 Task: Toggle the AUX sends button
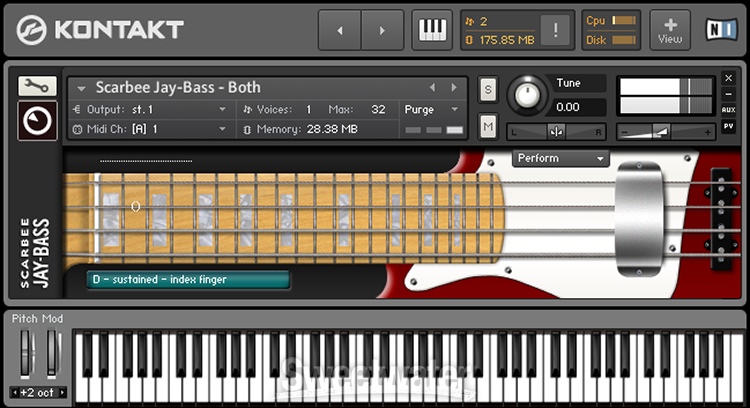tap(728, 110)
